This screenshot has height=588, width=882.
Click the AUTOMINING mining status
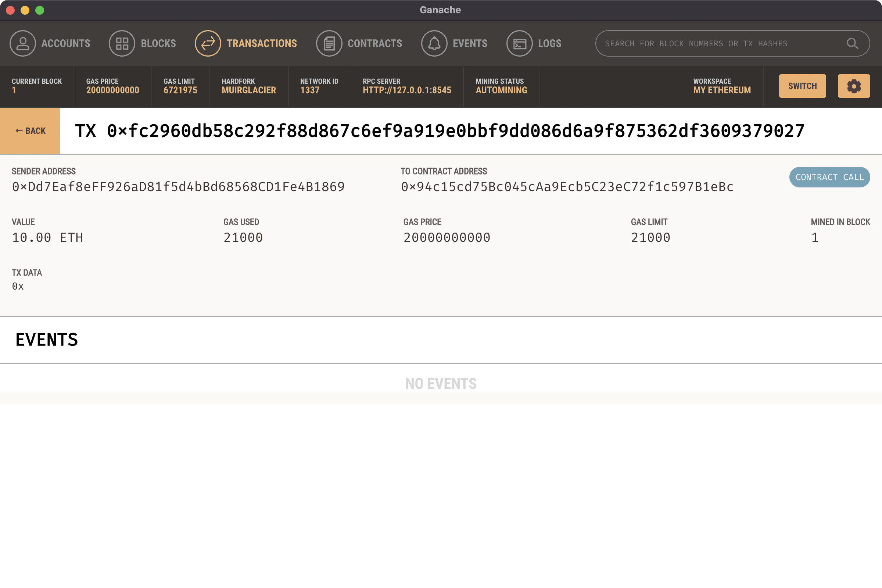(501, 90)
